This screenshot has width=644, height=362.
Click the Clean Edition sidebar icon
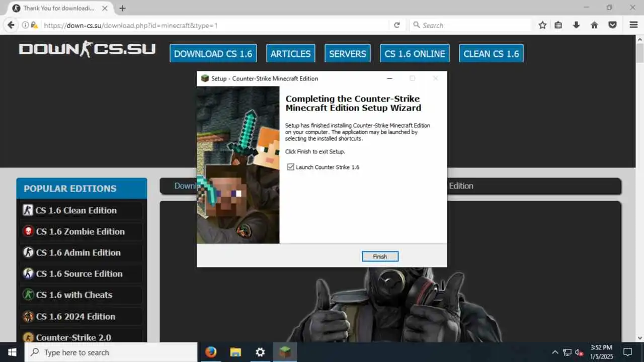coord(28,210)
